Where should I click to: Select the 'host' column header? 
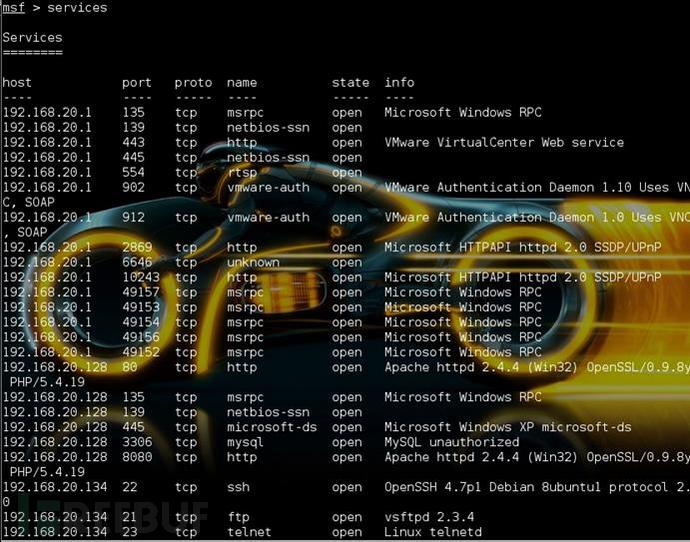[x=17, y=82]
